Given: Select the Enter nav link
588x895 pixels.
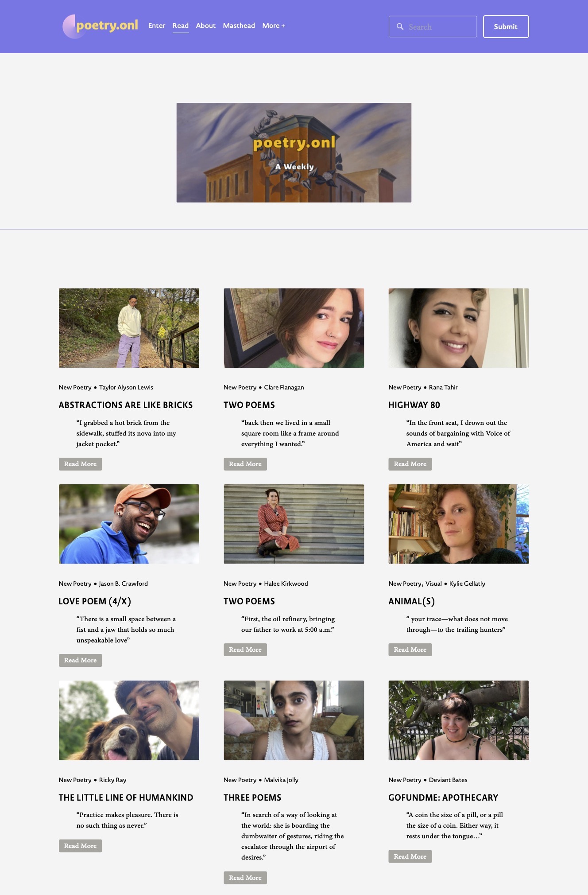Looking at the screenshot, I should pyautogui.click(x=157, y=26).
